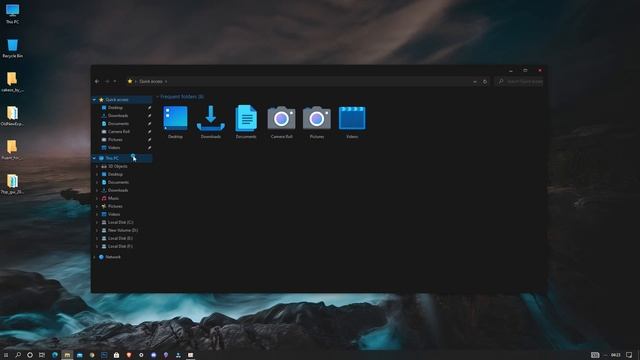Image resolution: width=640 pixels, height=360 pixels.
Task: Expand the Local Disk (C:) node
Action: (97, 222)
